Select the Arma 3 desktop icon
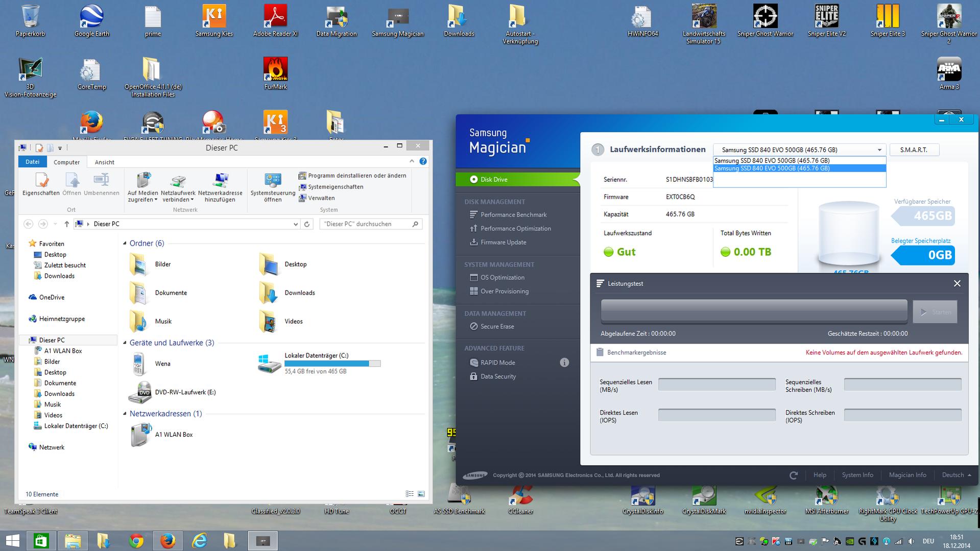The width and height of the screenshot is (980, 551). tap(949, 74)
